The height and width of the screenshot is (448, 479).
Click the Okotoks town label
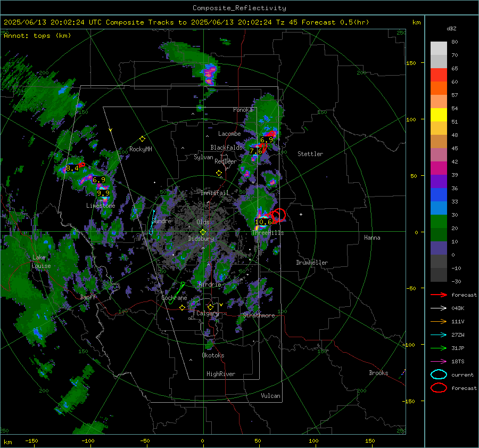[x=213, y=355]
